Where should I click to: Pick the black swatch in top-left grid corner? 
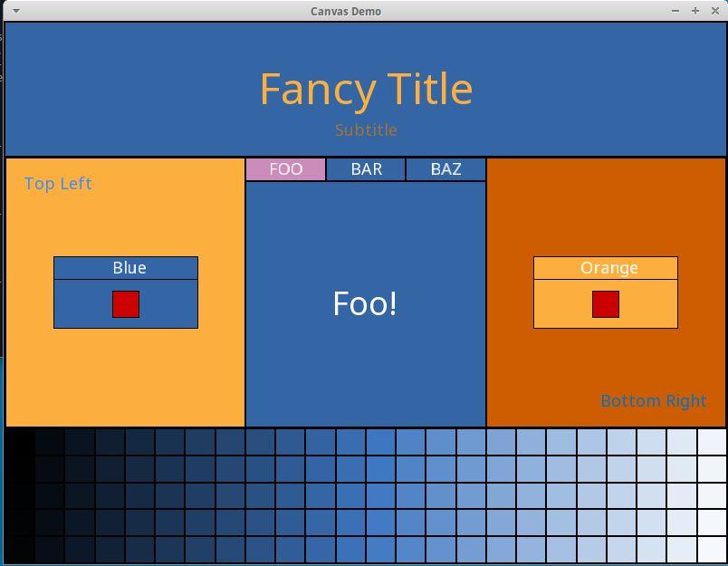pos(20,442)
